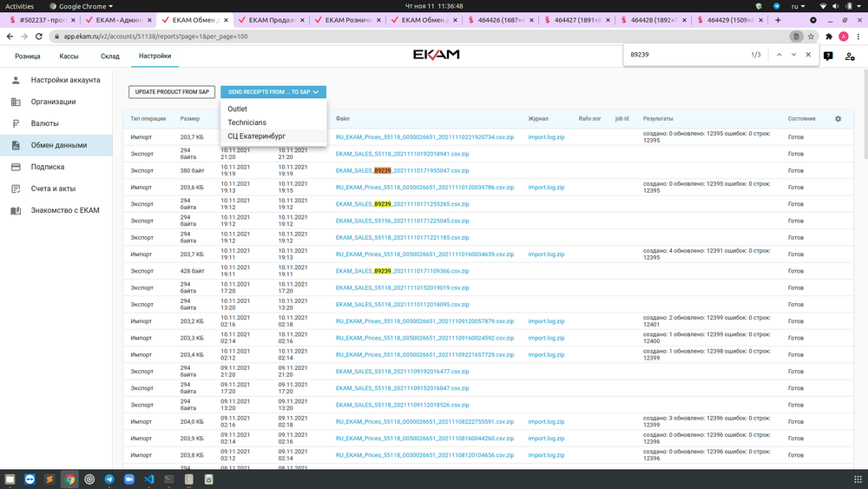Click the Валюты ruble icon

[16, 123]
